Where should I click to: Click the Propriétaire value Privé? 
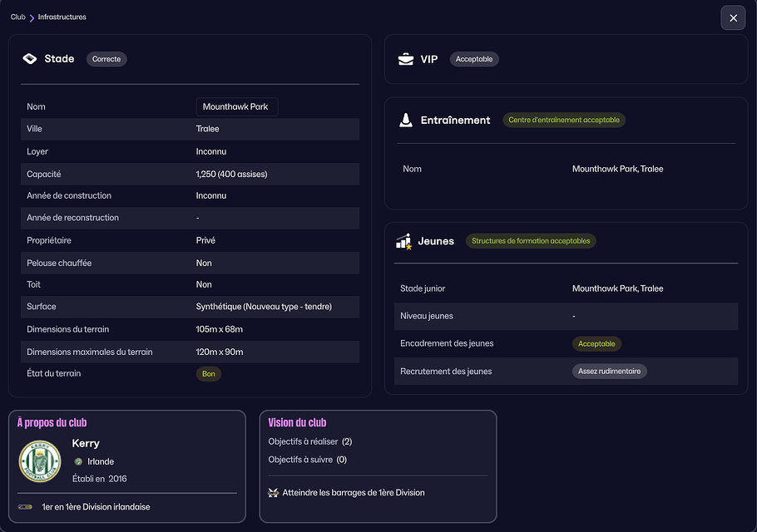point(205,240)
